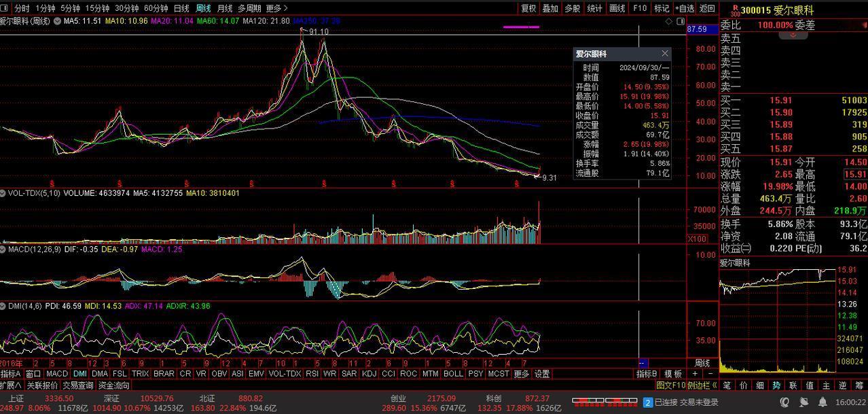Select the DMI indicator tab
The width and height of the screenshot is (868, 414).
click(80, 374)
